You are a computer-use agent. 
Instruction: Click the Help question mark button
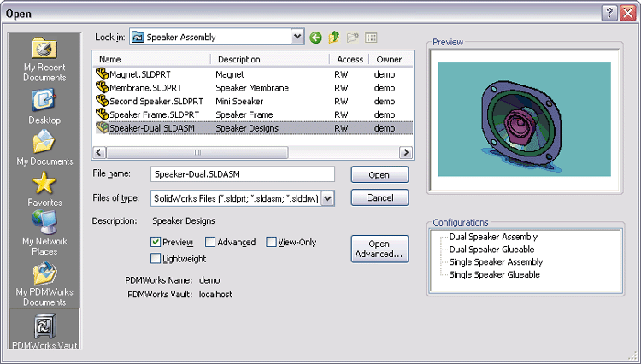point(609,13)
